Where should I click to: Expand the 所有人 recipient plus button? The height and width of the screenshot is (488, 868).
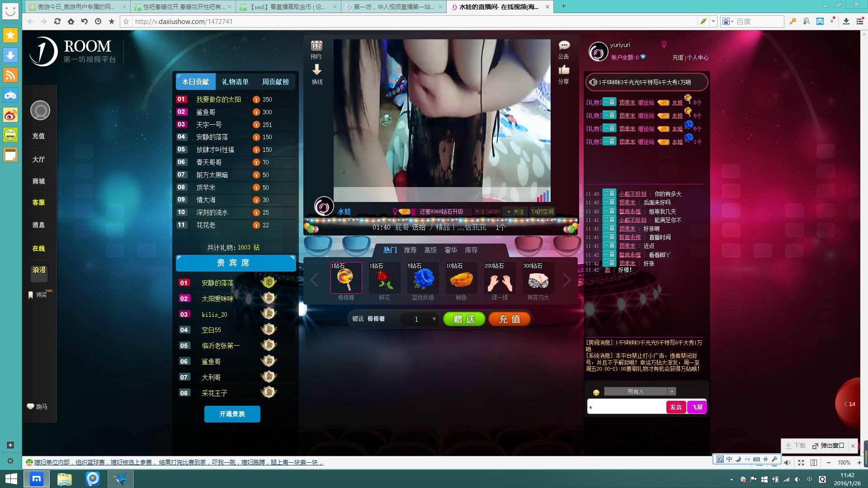(672, 392)
